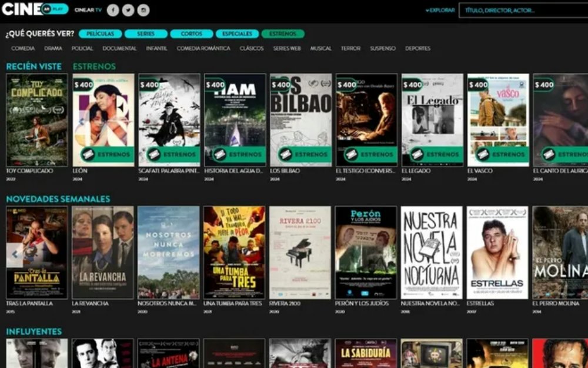Click the Estrenos ticket icon on León

(x=89, y=154)
